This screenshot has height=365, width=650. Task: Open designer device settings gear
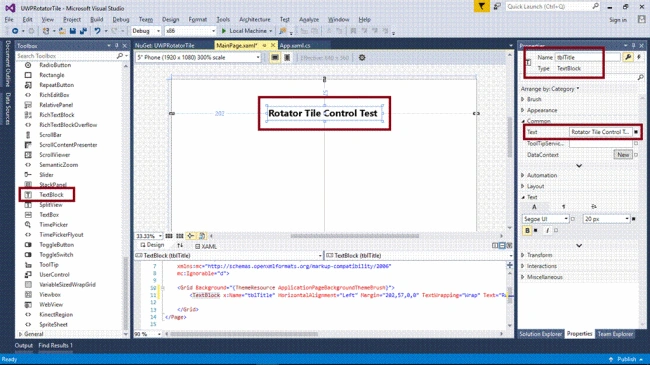click(362, 58)
